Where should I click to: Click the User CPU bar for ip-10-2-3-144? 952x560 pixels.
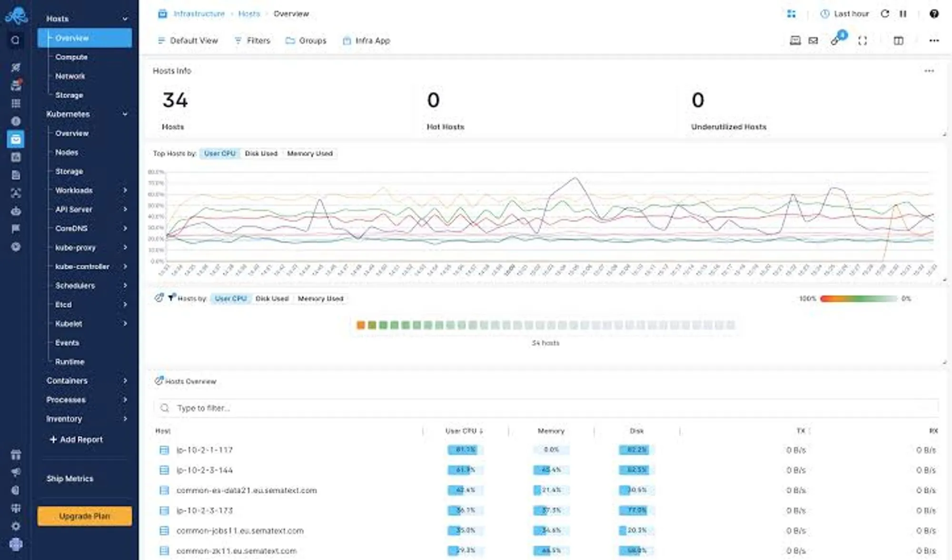tap(465, 470)
